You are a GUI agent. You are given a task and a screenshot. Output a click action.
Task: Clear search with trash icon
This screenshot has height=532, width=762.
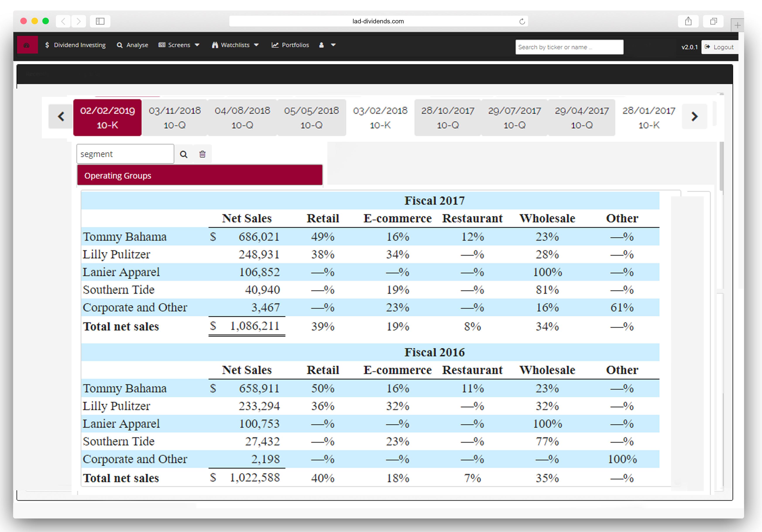[x=203, y=154]
